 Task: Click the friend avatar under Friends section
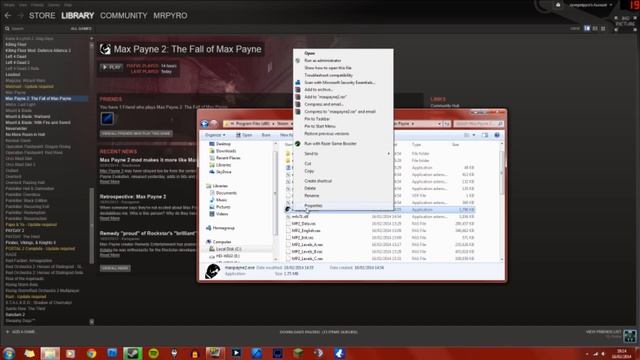point(107,118)
